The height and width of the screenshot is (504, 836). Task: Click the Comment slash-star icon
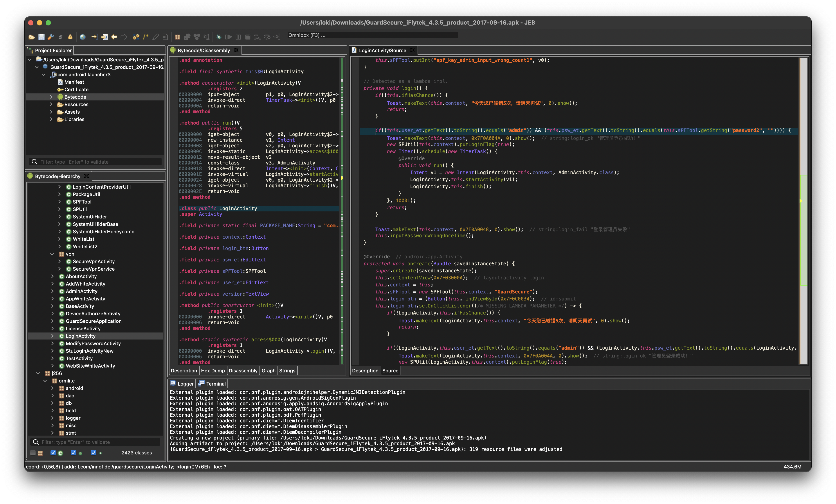(x=146, y=37)
